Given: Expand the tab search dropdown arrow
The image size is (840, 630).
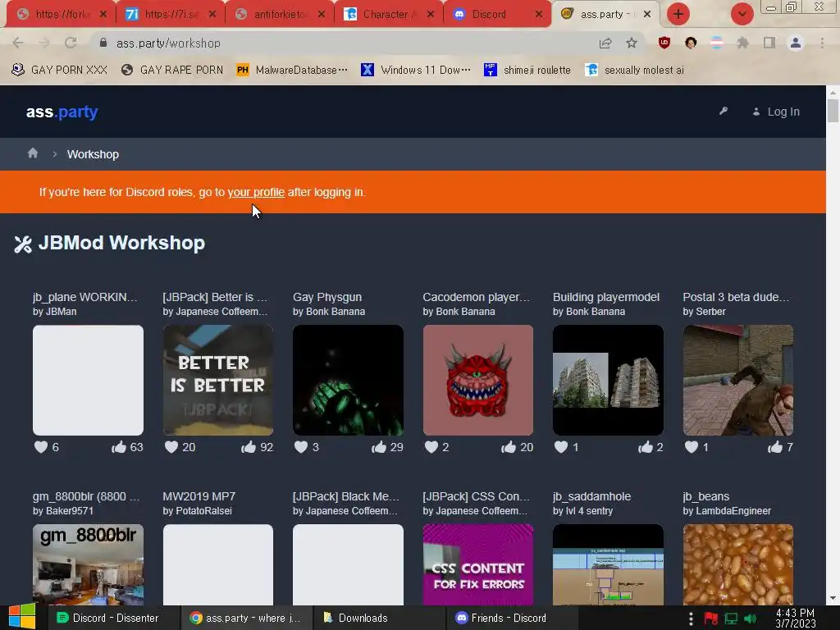Looking at the screenshot, I should pyautogui.click(x=742, y=14).
